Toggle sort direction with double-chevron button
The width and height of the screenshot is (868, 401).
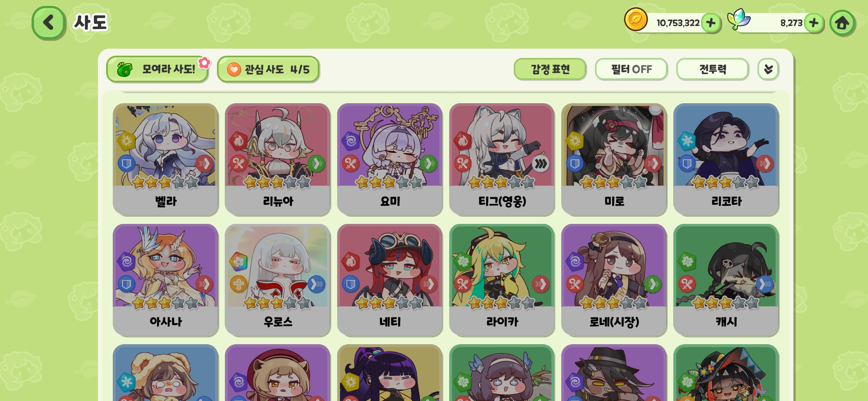click(x=768, y=69)
